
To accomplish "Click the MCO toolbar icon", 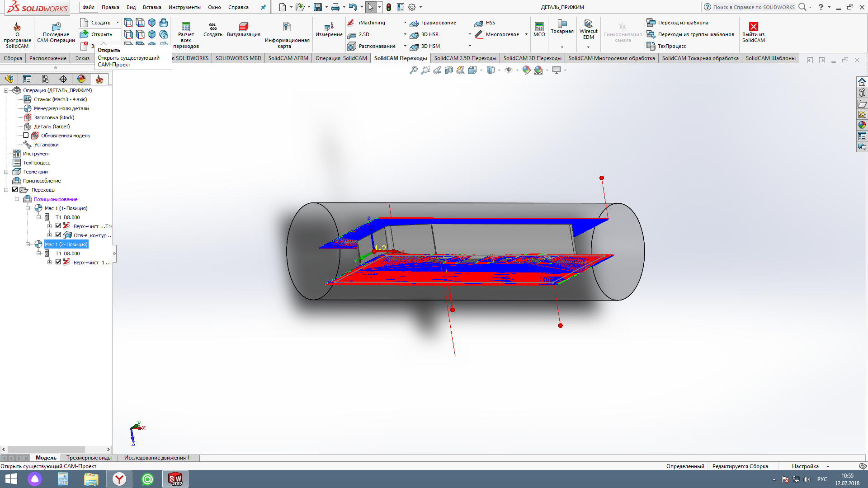I will (539, 27).
